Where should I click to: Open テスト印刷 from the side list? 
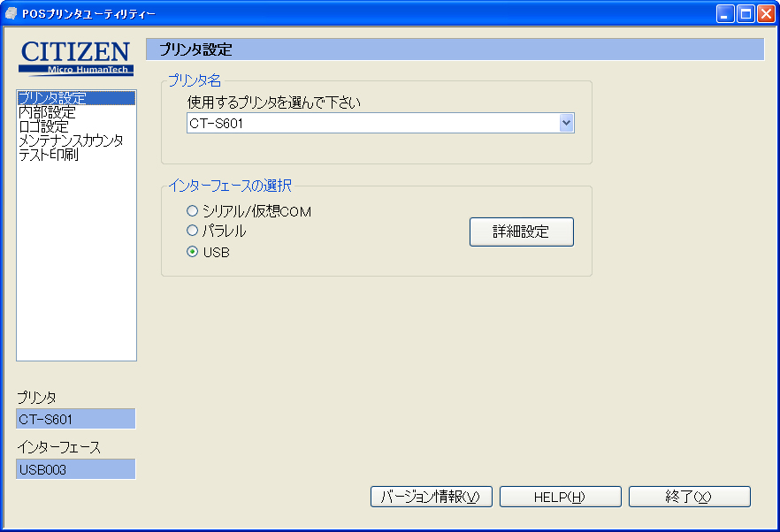click(x=49, y=155)
